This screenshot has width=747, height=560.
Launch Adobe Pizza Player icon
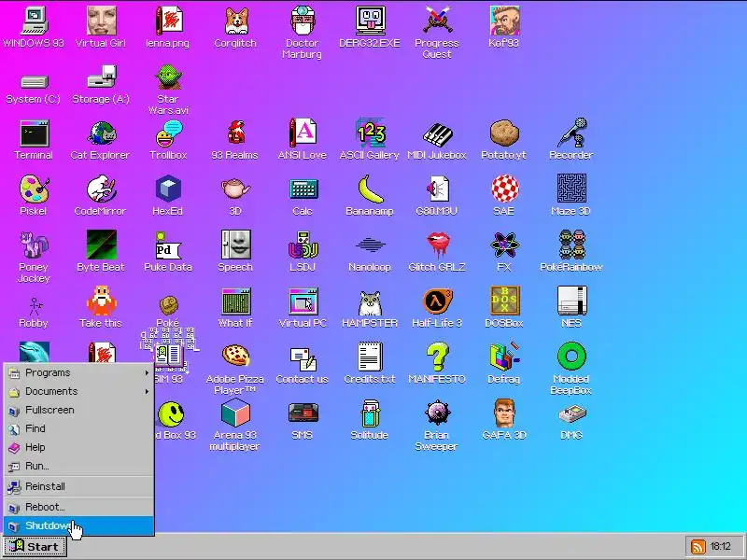235,357
